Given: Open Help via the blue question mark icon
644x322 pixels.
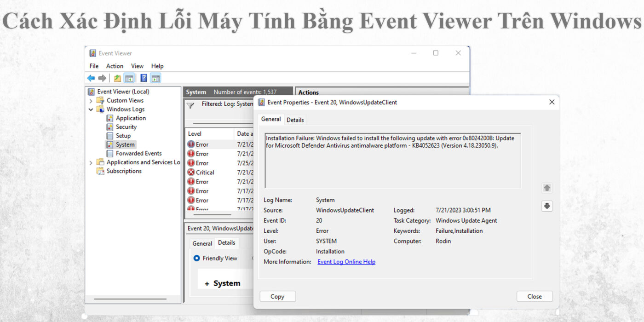Looking at the screenshot, I should click(144, 78).
